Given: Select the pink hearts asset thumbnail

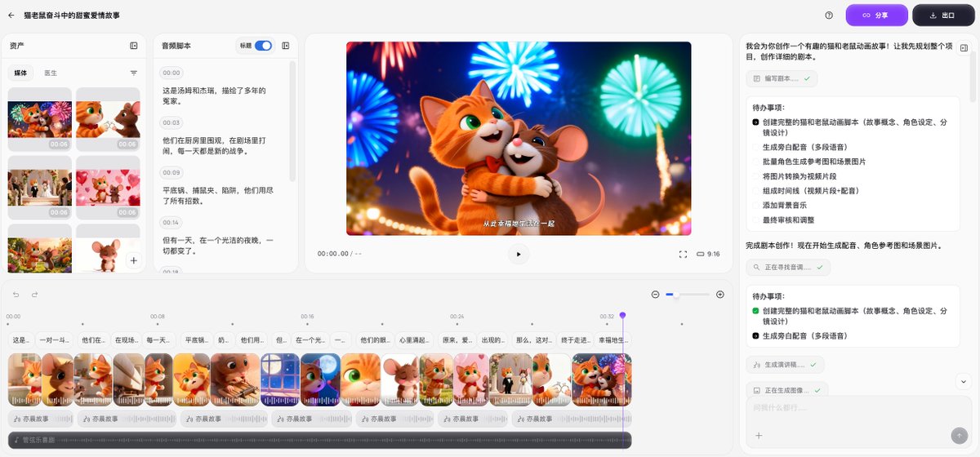Looking at the screenshot, I should click(x=108, y=187).
